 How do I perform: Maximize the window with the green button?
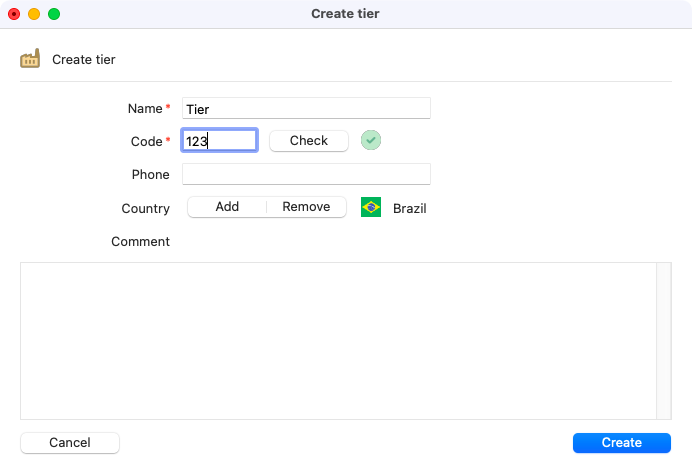[x=54, y=14]
